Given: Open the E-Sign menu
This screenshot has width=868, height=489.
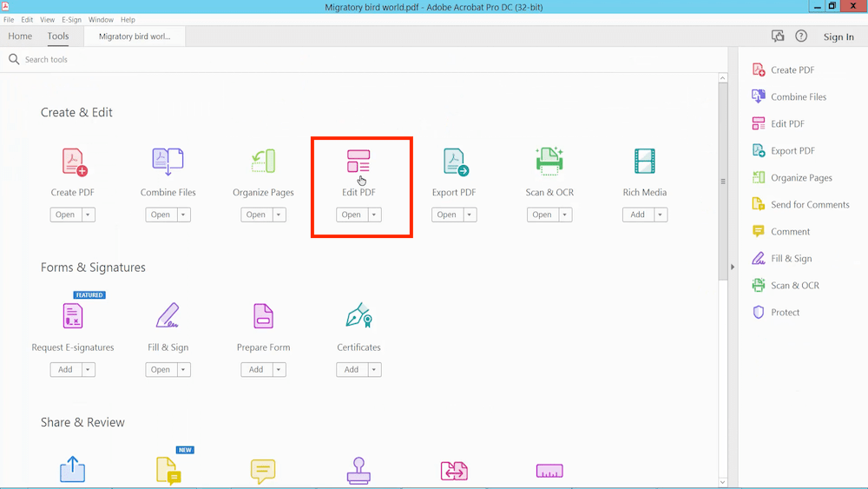Looking at the screenshot, I should (71, 19).
